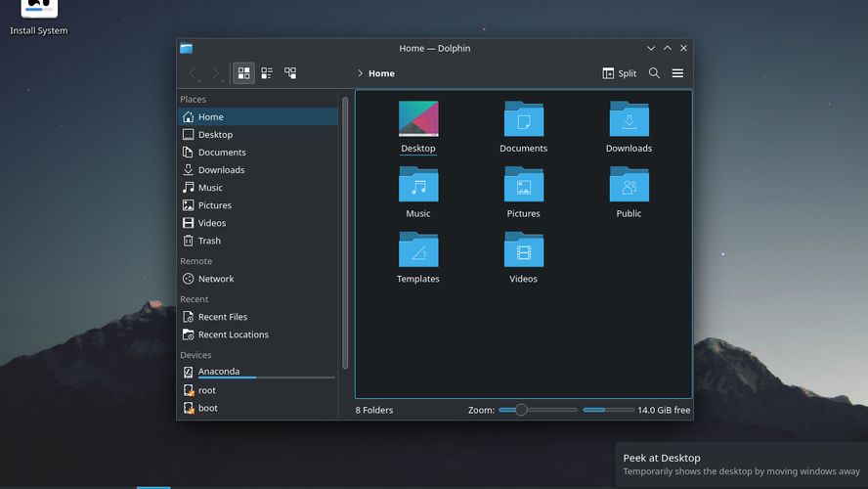This screenshot has height=489, width=868.
Task: Open Downloads from the Places sidebar
Action: [x=258, y=170]
